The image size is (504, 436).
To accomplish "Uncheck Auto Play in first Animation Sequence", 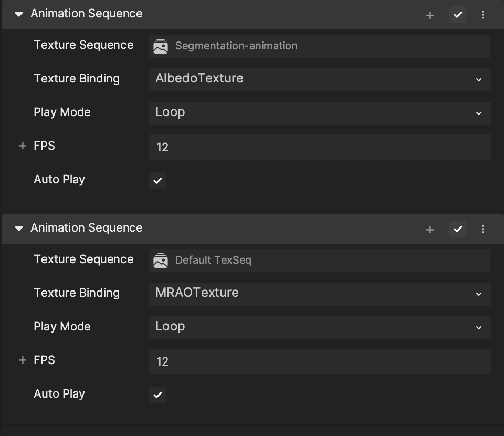I will click(157, 181).
